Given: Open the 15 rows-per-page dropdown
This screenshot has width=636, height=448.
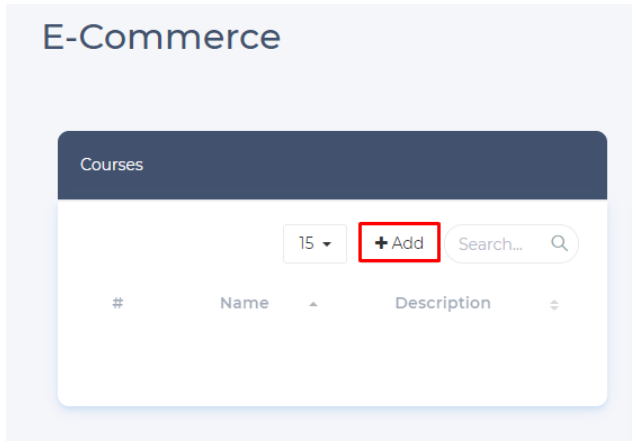Looking at the screenshot, I should (315, 243).
